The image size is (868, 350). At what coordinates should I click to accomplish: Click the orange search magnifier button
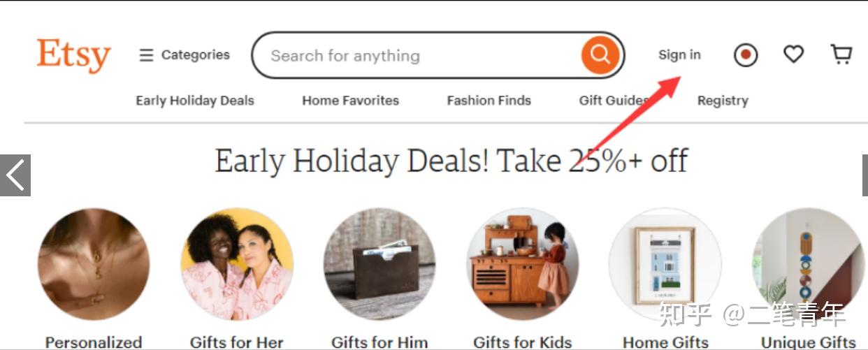(x=600, y=54)
